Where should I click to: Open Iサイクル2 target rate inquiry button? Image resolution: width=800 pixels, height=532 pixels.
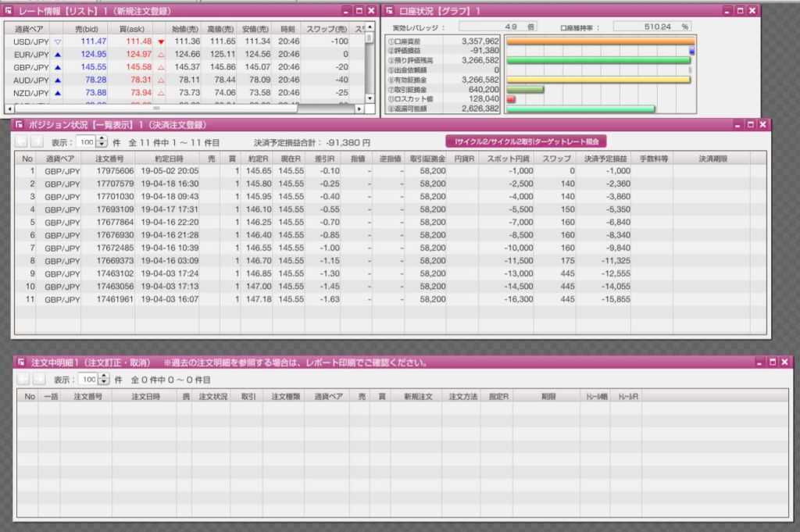(526, 141)
